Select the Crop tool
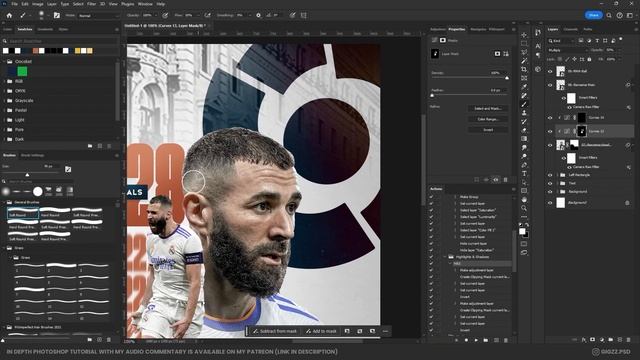The width and height of the screenshot is (640, 360). coord(524,69)
